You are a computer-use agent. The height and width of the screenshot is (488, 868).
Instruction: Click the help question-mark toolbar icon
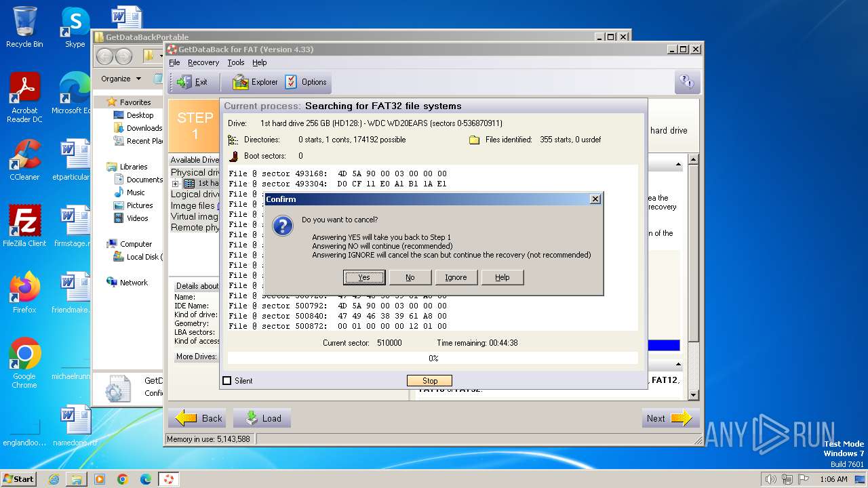(687, 82)
